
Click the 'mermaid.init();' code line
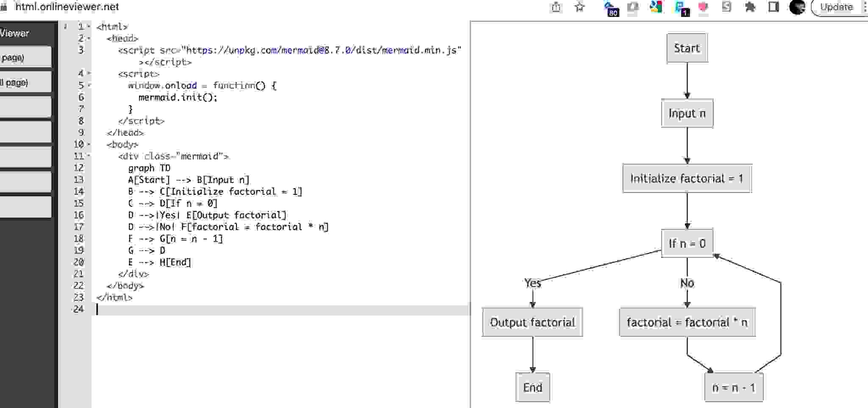coord(178,98)
